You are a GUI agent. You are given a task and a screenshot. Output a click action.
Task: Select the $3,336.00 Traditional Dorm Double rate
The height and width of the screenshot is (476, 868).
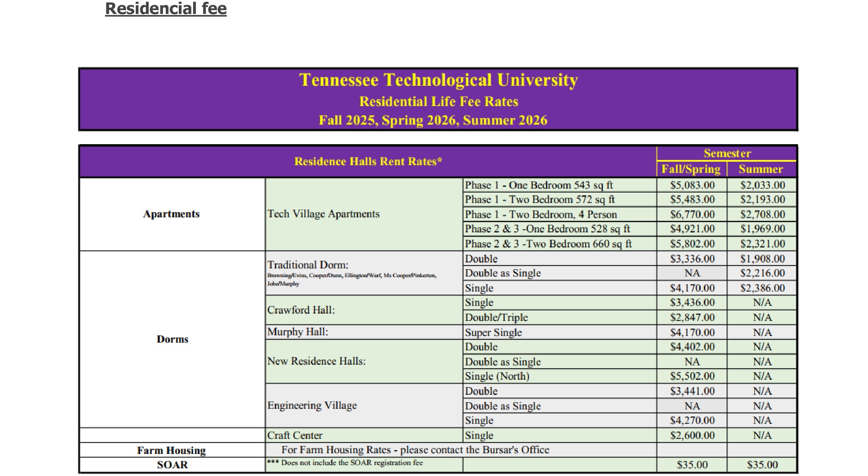tap(692, 259)
